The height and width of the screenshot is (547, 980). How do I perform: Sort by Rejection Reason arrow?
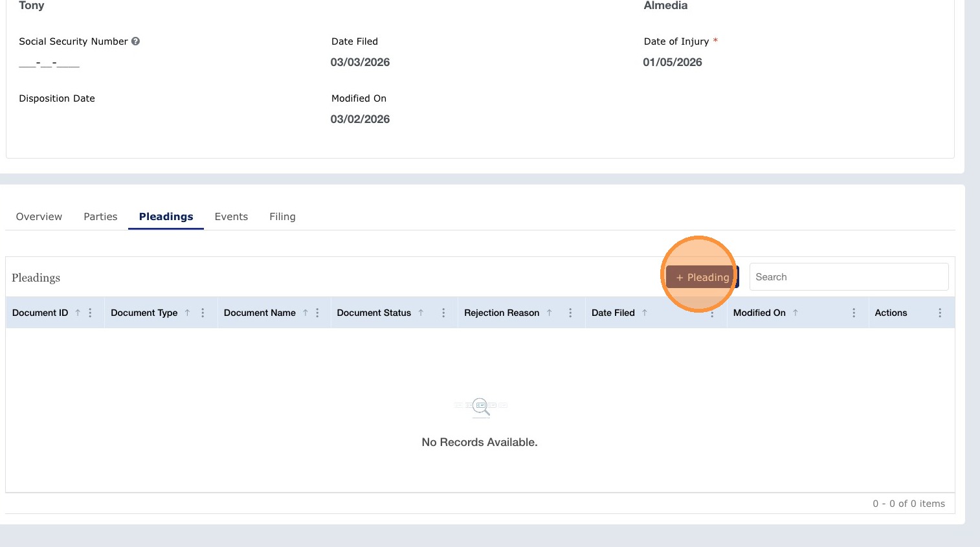tap(549, 313)
